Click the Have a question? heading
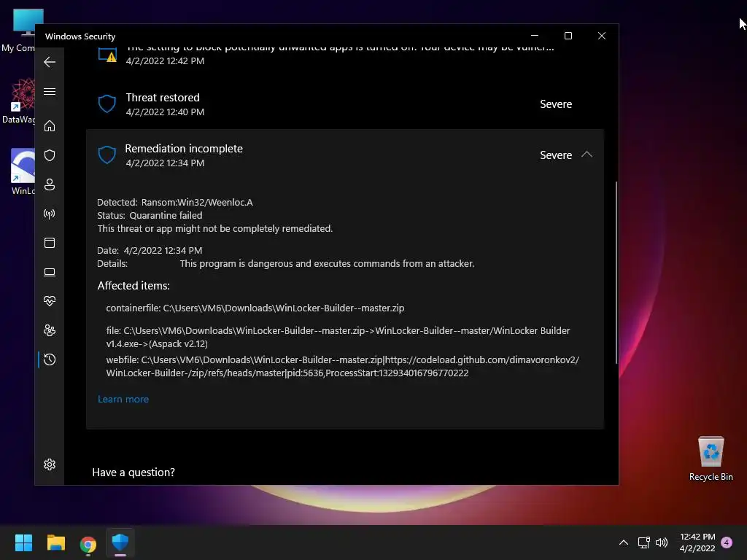The image size is (747, 560). [133, 472]
